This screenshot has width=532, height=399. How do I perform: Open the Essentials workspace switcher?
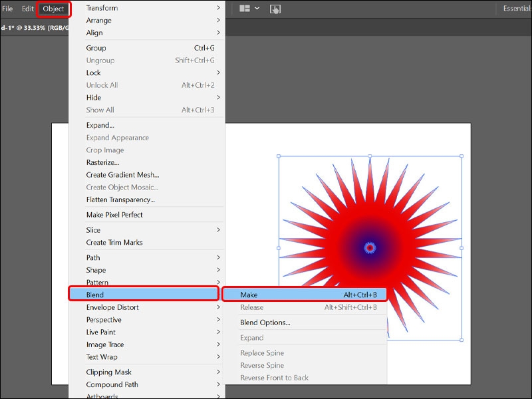click(517, 9)
